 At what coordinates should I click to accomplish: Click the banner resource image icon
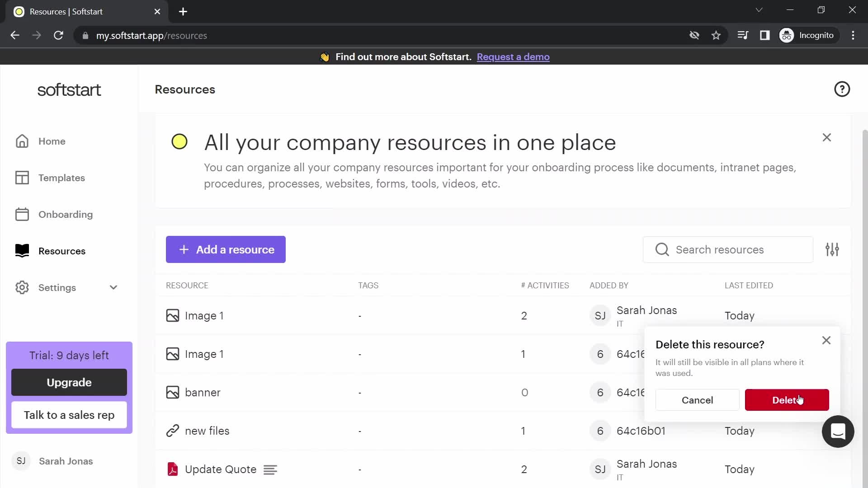pyautogui.click(x=173, y=392)
